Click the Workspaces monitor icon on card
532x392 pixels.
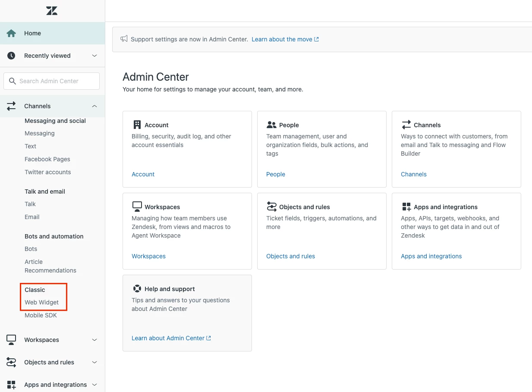(137, 207)
